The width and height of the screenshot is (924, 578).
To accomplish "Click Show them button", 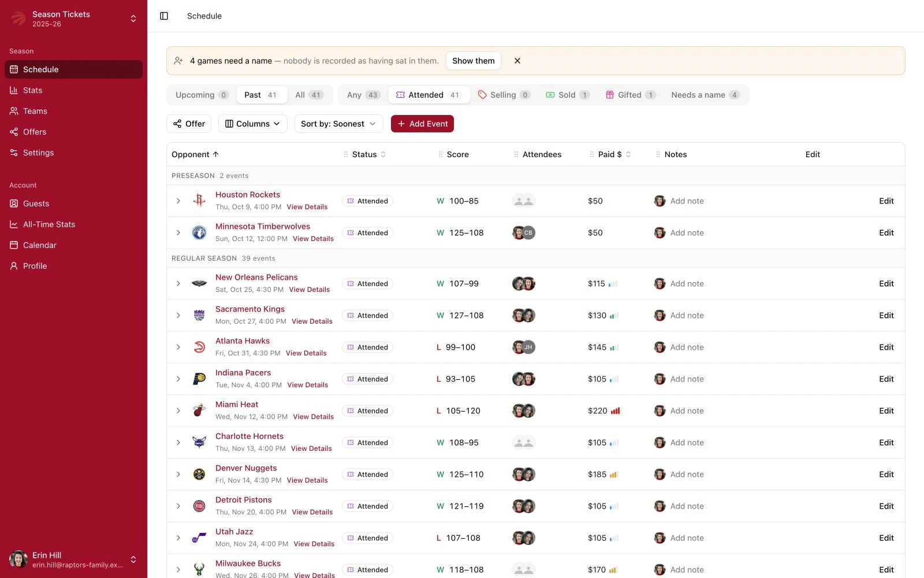I will point(474,61).
